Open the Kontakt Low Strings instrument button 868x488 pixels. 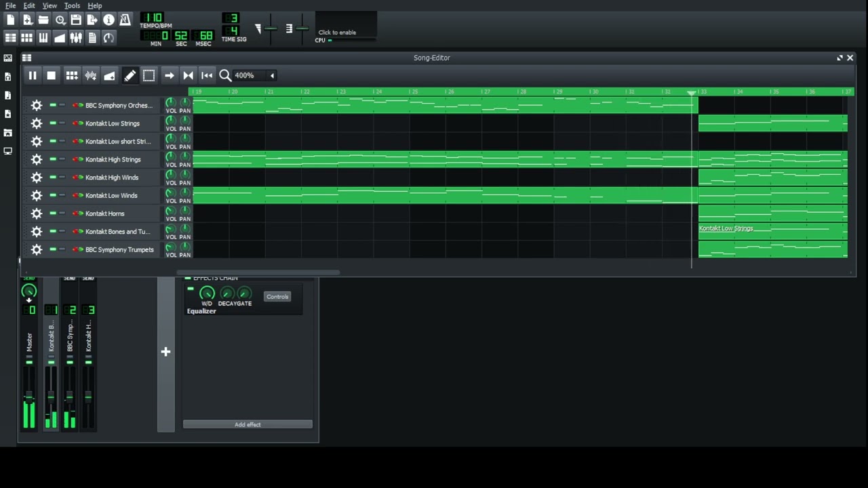pos(113,123)
